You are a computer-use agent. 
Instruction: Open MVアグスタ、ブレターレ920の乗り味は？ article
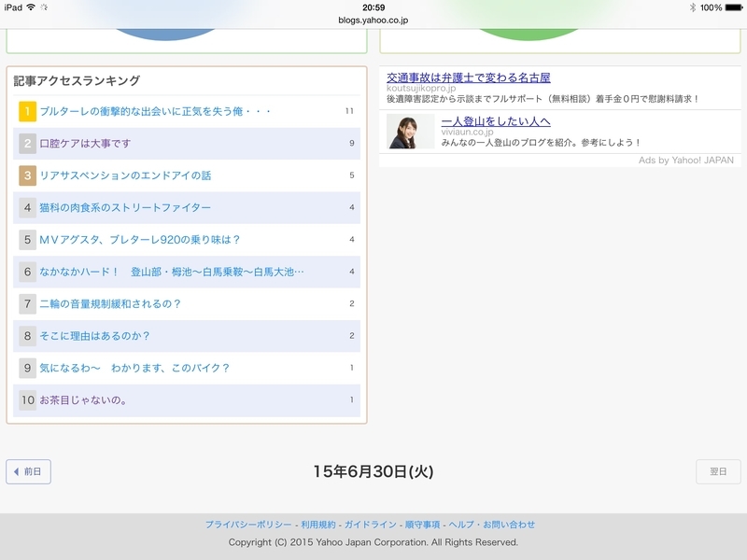(139, 240)
